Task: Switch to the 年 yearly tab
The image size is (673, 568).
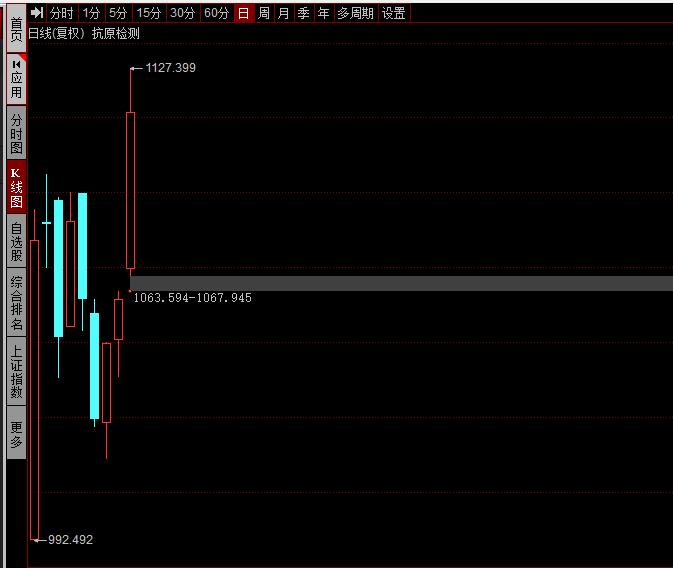Action: pyautogui.click(x=324, y=13)
